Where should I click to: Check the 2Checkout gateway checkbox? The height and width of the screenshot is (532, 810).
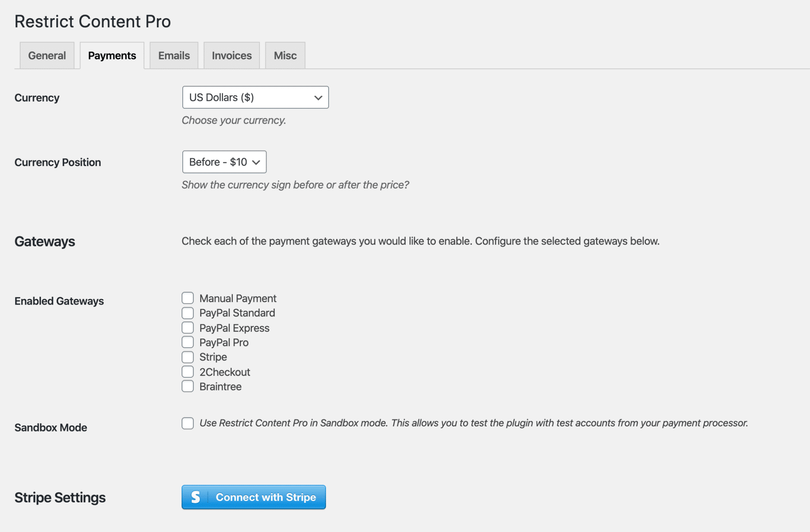point(187,371)
